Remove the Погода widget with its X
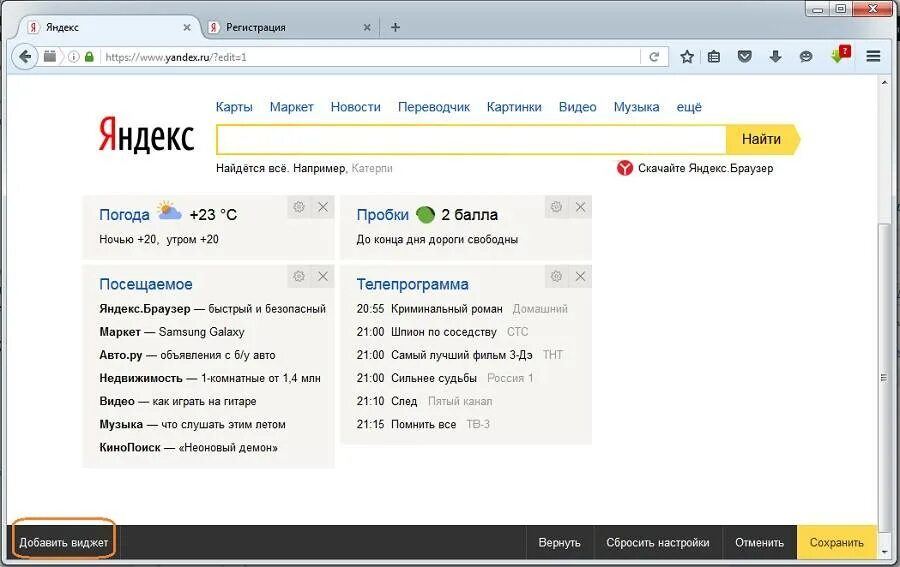The image size is (900, 567). coord(323,207)
